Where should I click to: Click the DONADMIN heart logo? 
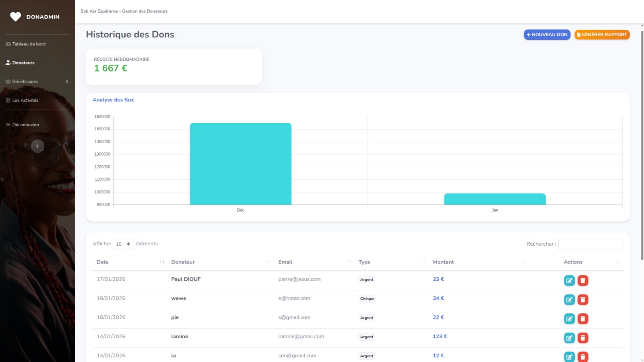click(16, 17)
